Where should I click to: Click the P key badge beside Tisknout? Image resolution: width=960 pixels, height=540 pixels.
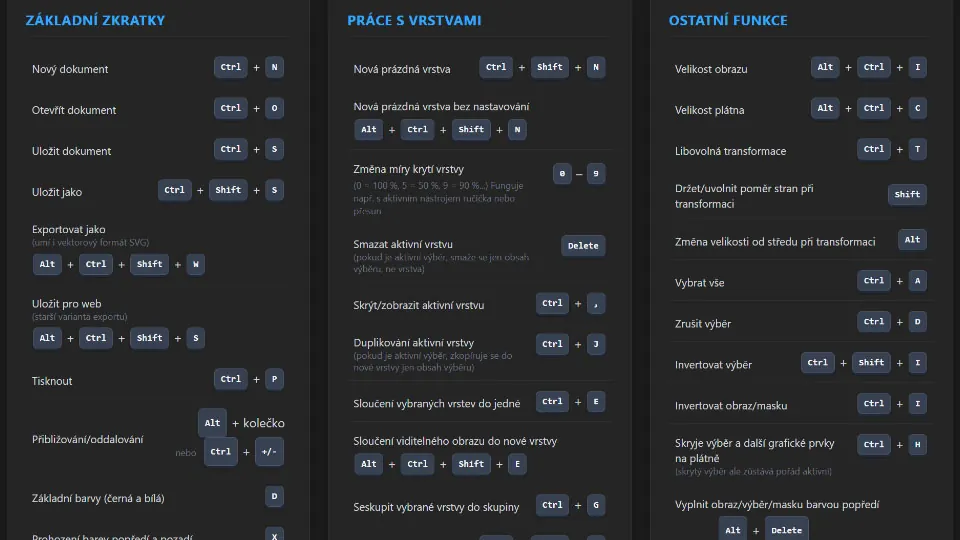pos(274,379)
